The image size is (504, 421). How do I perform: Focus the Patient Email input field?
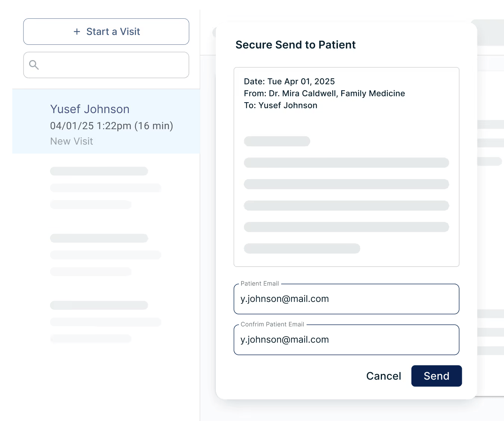click(x=346, y=299)
